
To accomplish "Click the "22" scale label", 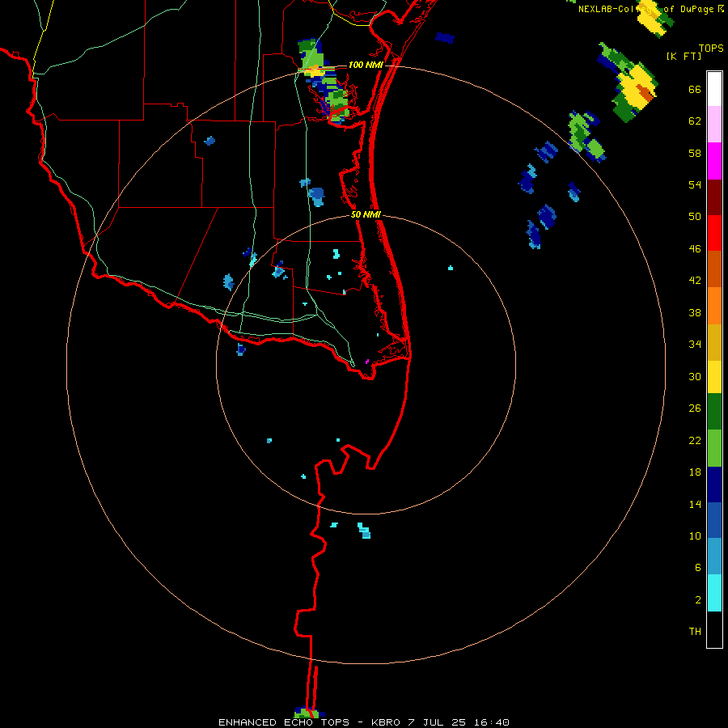I will coord(695,441).
